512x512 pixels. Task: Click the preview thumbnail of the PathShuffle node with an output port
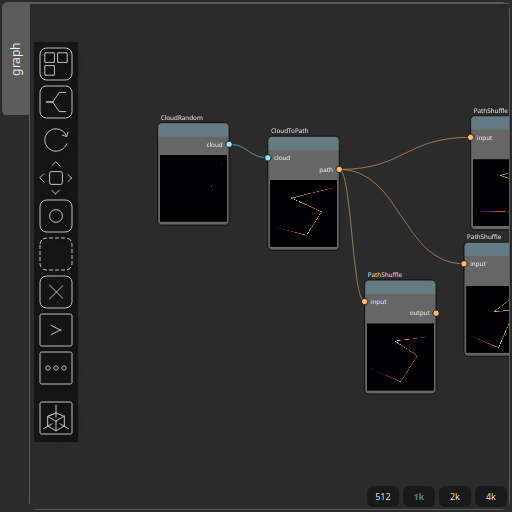pos(400,357)
